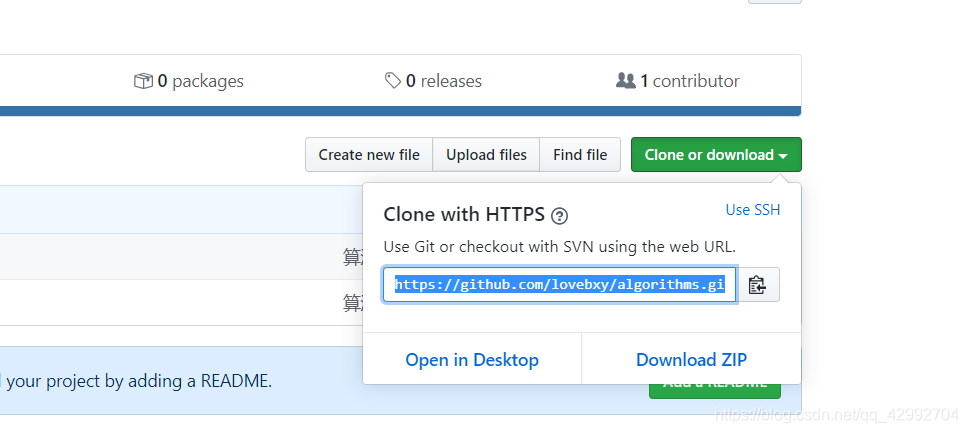Switch to Use SSH link

point(753,210)
